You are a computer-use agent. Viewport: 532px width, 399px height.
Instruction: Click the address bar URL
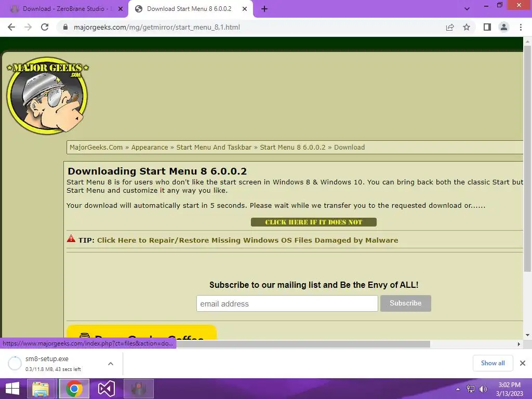[157, 27]
